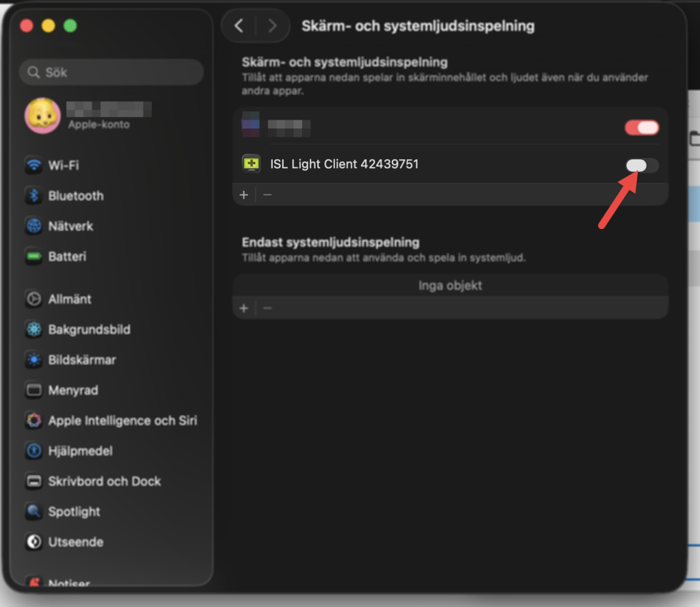Add app under Endast systemljudsinspelning

point(244,308)
